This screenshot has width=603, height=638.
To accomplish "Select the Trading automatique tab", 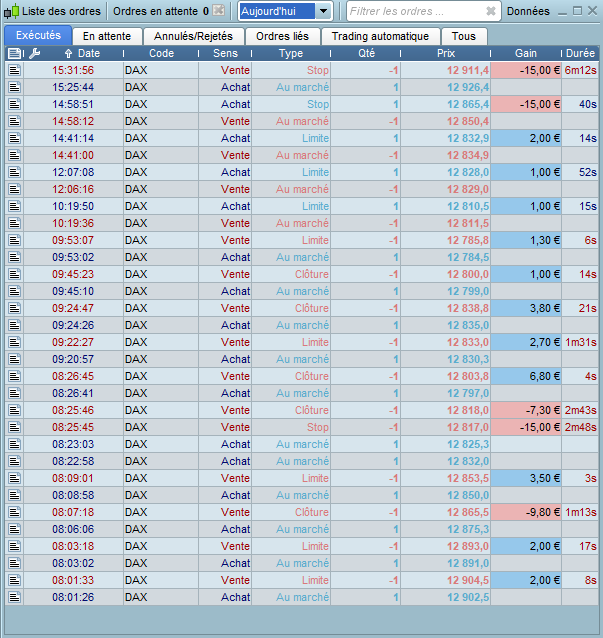I will tap(380, 36).
